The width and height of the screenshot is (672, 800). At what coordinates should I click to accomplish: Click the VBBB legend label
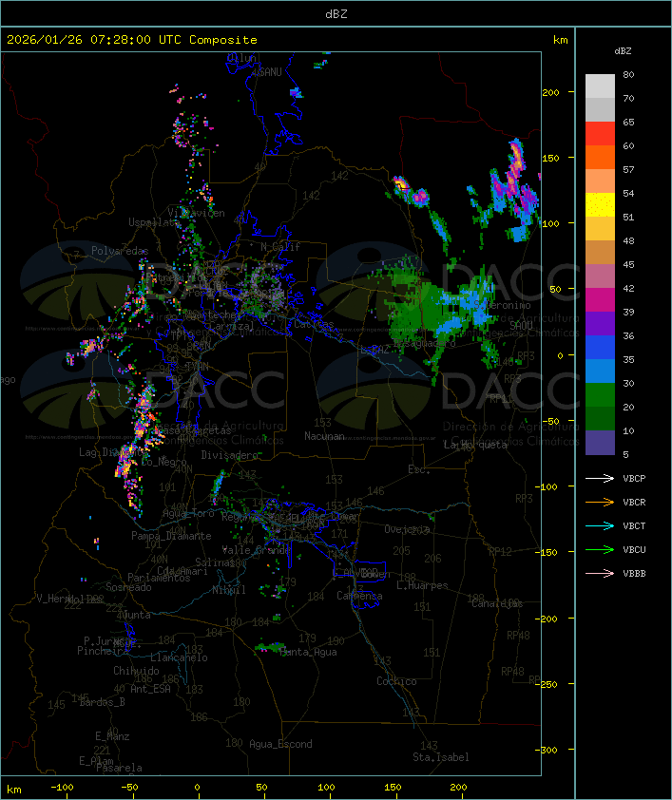[634, 574]
